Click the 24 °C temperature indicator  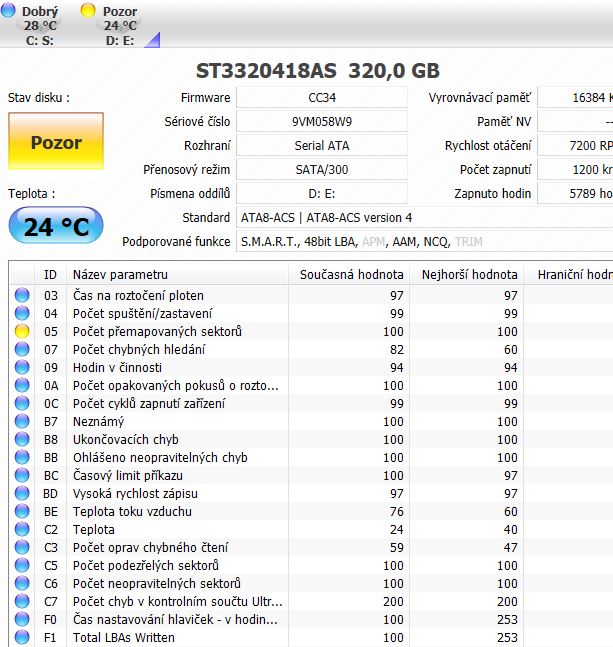tap(56, 226)
